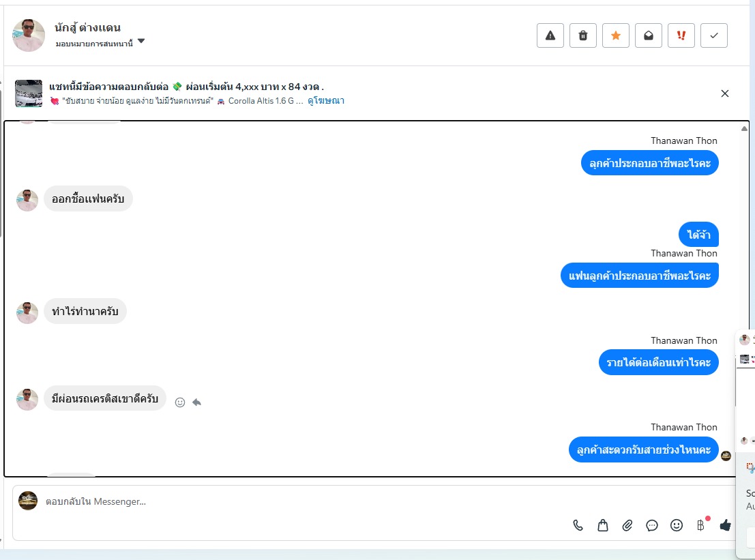The image size is (755, 560).
Task: Expand the มอบหมายการสนทนานี้ assignment dropdown
Action: (141, 41)
